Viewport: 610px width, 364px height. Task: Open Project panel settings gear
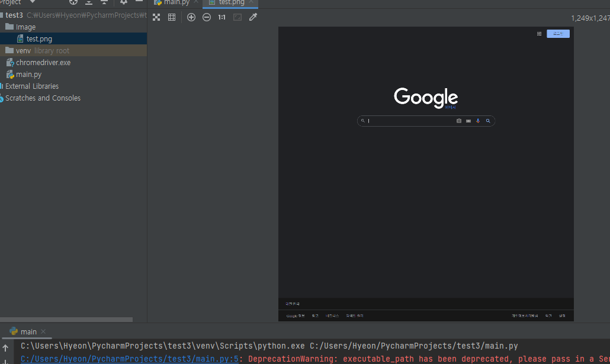pos(124,2)
